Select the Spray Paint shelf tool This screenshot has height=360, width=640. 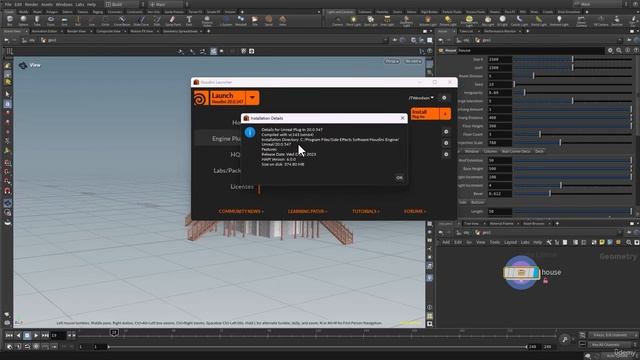(x=173, y=20)
